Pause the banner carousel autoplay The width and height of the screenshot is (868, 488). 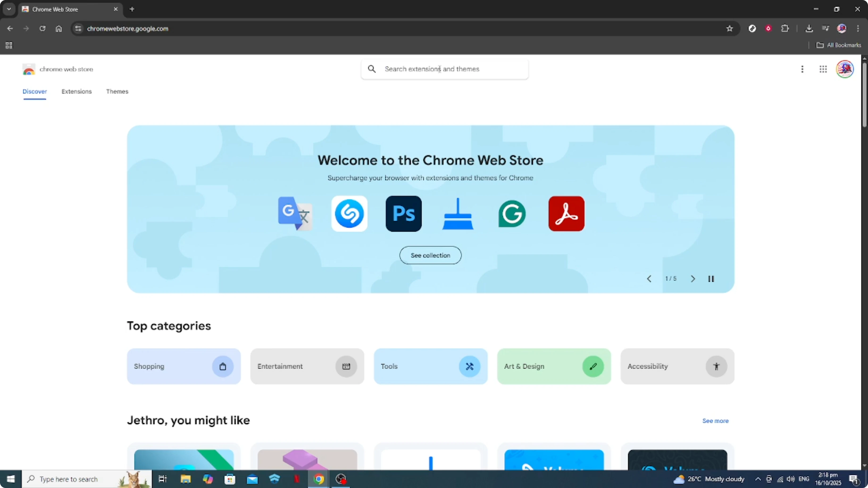711,278
